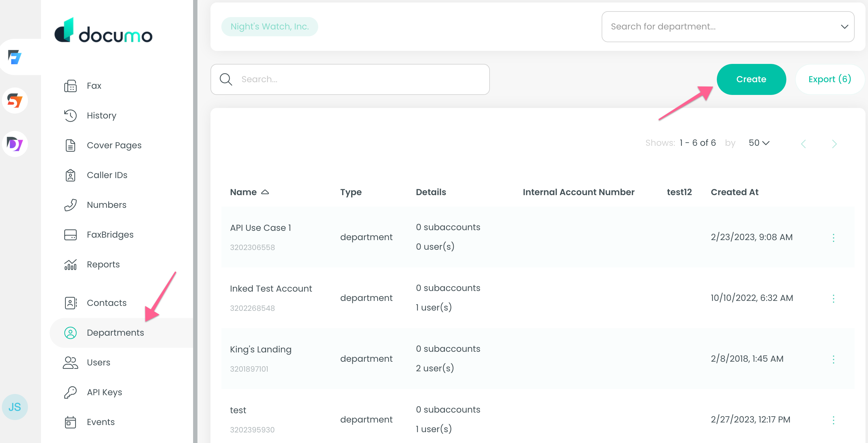Open the test department row name
868x443 pixels.
238,410
